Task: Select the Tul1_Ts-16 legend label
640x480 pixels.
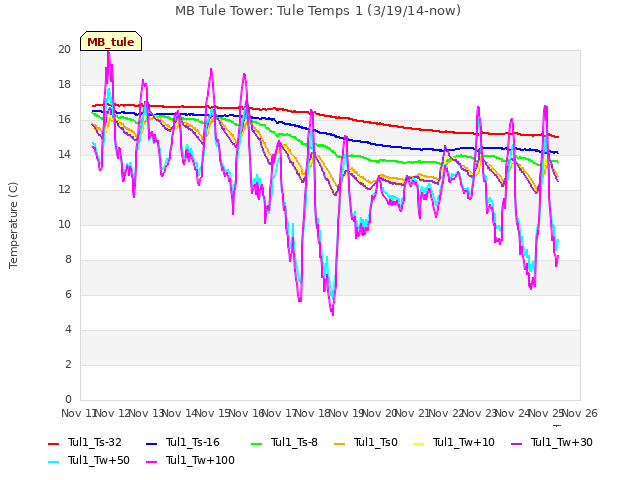Action: [x=193, y=442]
